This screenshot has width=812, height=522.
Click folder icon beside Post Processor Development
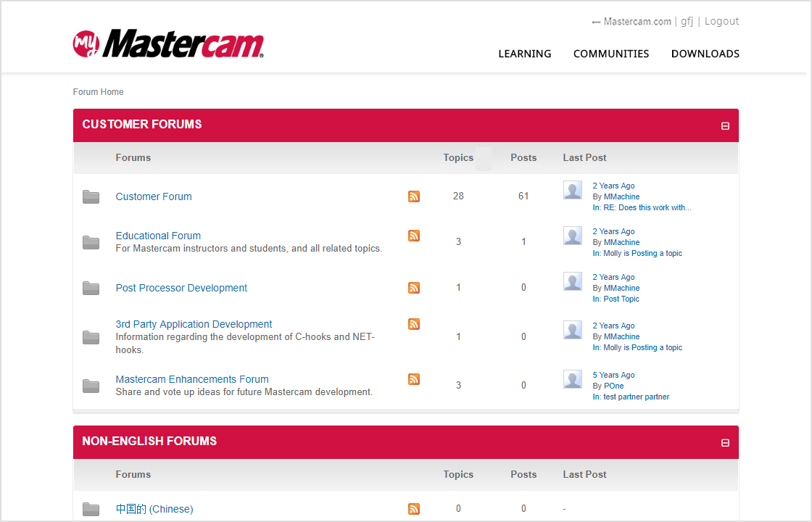point(91,288)
